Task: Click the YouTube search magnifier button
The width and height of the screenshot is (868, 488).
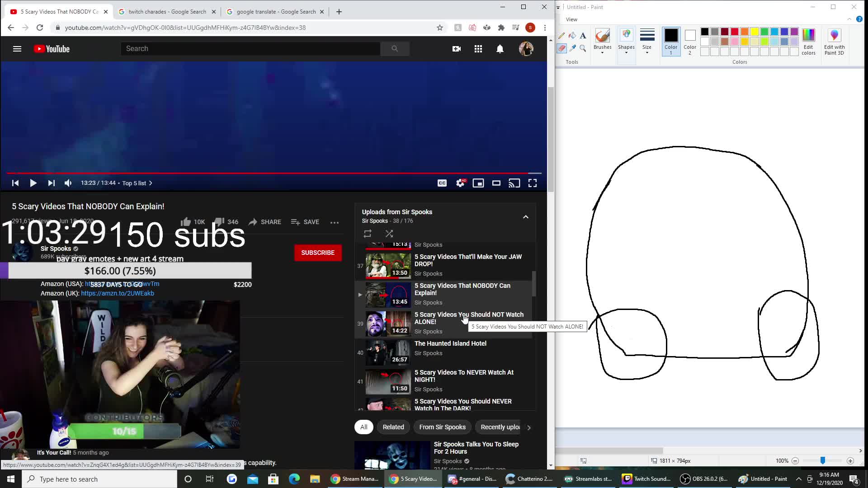Action: pos(395,49)
